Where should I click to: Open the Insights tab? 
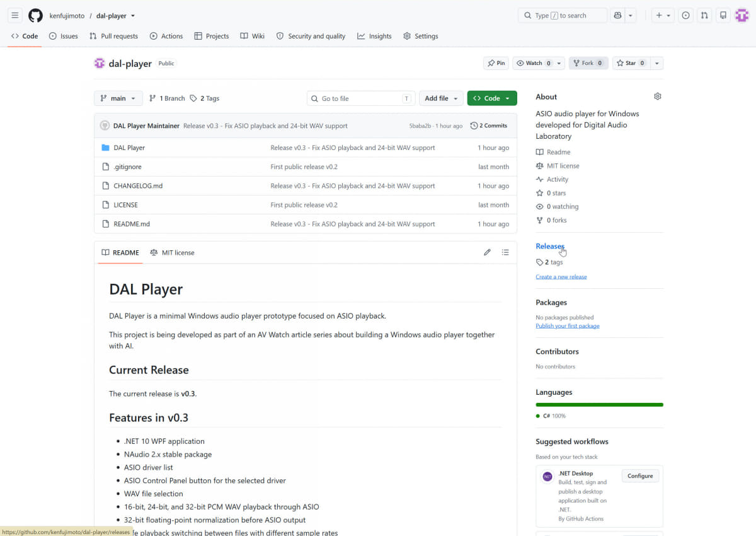click(374, 36)
